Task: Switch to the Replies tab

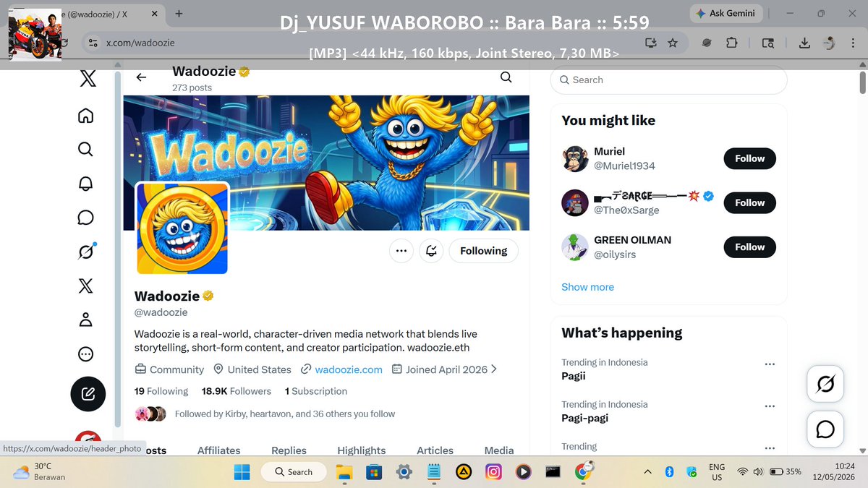Action: pos(289,450)
